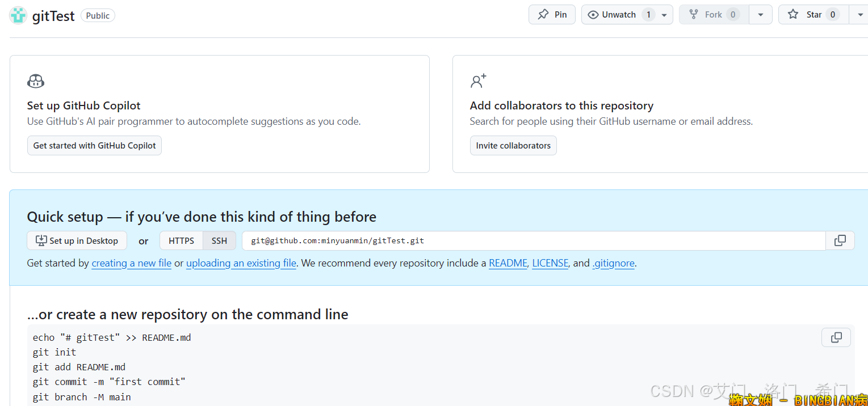The width and height of the screenshot is (868, 406).
Task: Fork the repository using Fork button
Action: [x=714, y=15]
